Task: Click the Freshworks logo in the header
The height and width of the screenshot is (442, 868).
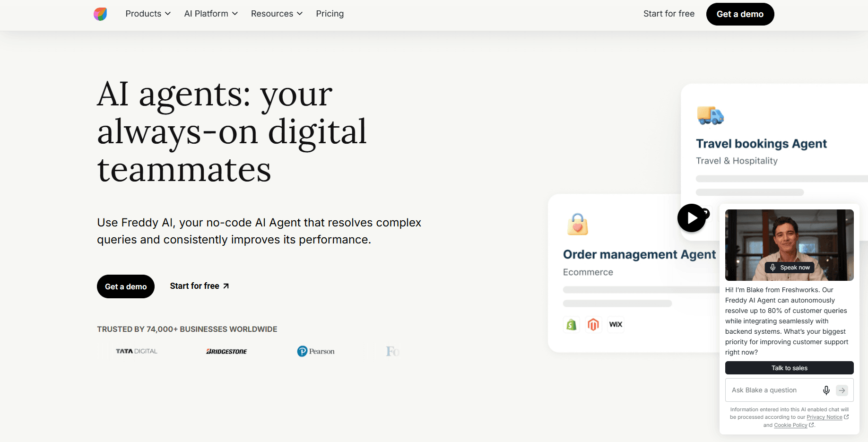Action: coord(100,14)
